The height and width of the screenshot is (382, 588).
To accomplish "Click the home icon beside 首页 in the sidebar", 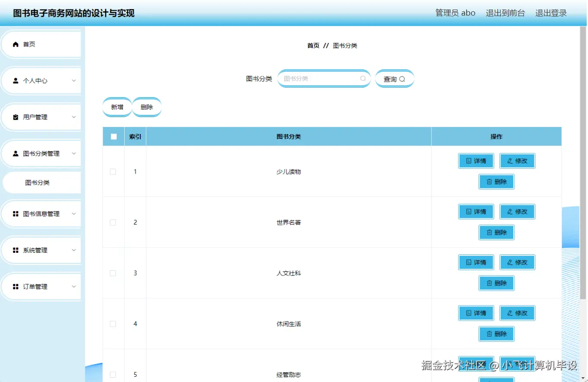I will pos(16,44).
